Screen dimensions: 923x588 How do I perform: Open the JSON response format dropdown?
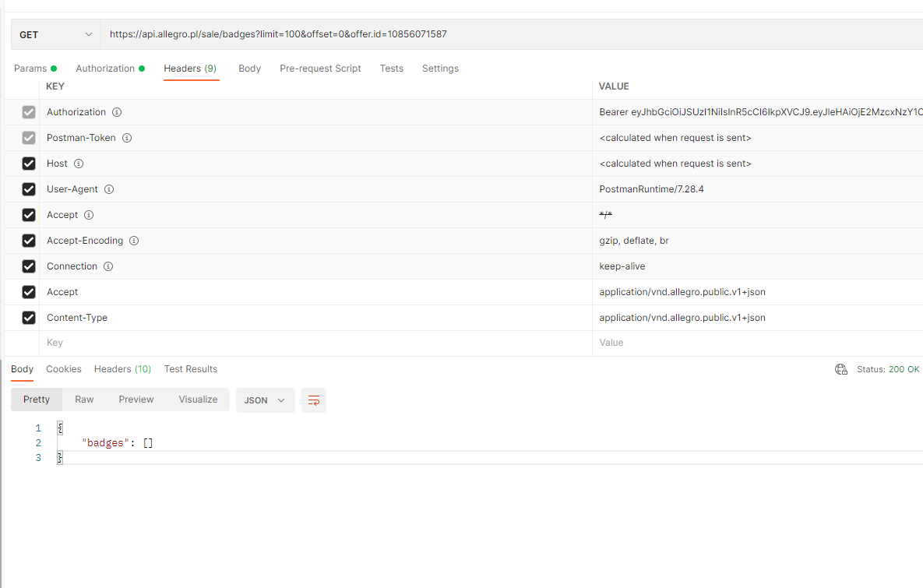coord(263,400)
